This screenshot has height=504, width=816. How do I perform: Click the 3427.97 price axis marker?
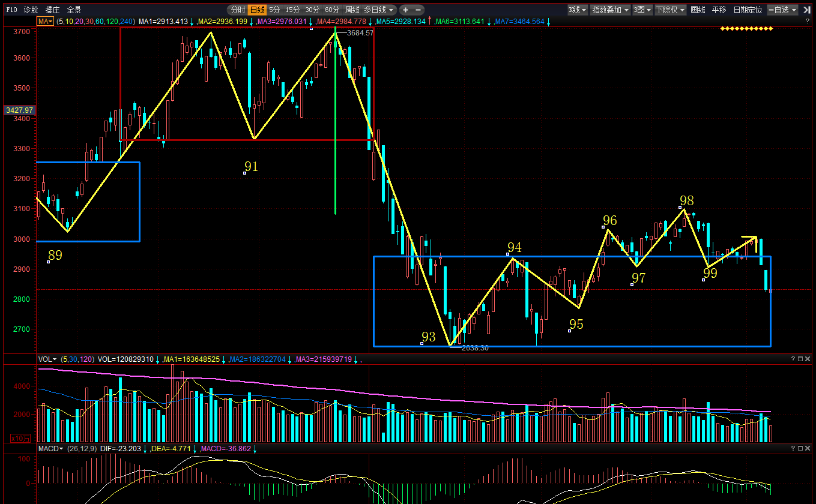pyautogui.click(x=19, y=110)
